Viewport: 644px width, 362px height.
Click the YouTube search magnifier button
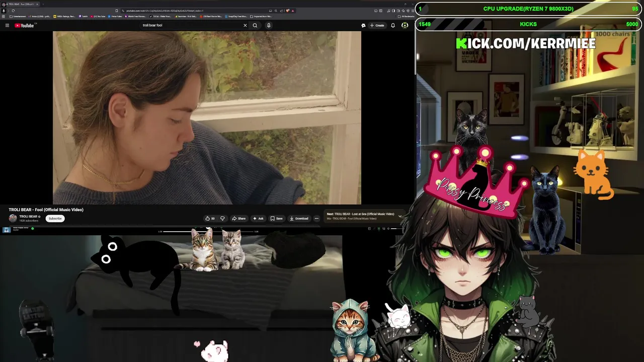pyautogui.click(x=255, y=25)
